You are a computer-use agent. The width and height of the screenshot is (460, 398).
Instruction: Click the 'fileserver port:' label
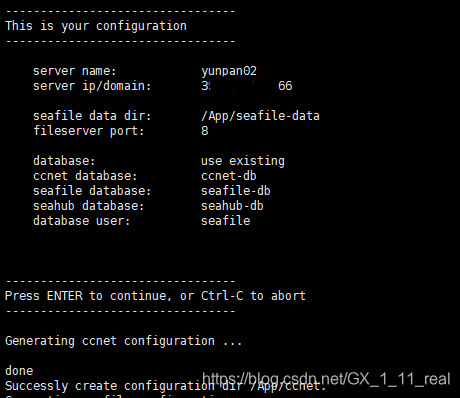[89, 131]
